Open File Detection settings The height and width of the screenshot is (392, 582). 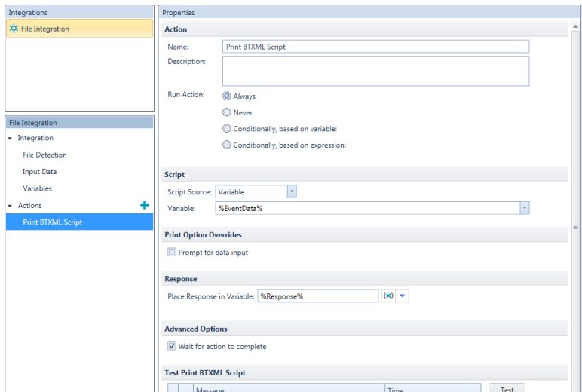44,155
